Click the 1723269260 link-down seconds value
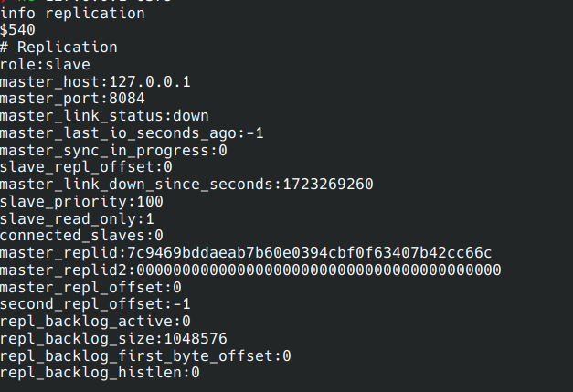Viewport: 573px width, 392px height. tap(324, 185)
